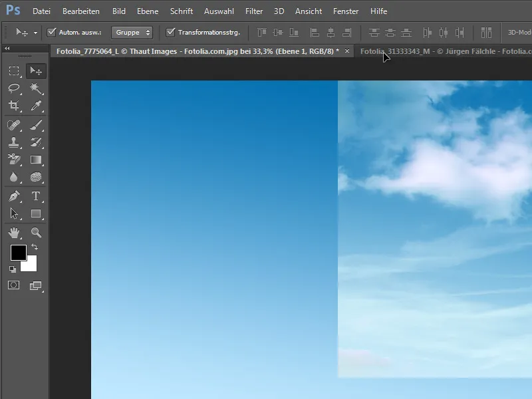Open the Move tool preset picker arrow
Image resolution: width=532 pixels, height=399 pixels.
point(35,33)
